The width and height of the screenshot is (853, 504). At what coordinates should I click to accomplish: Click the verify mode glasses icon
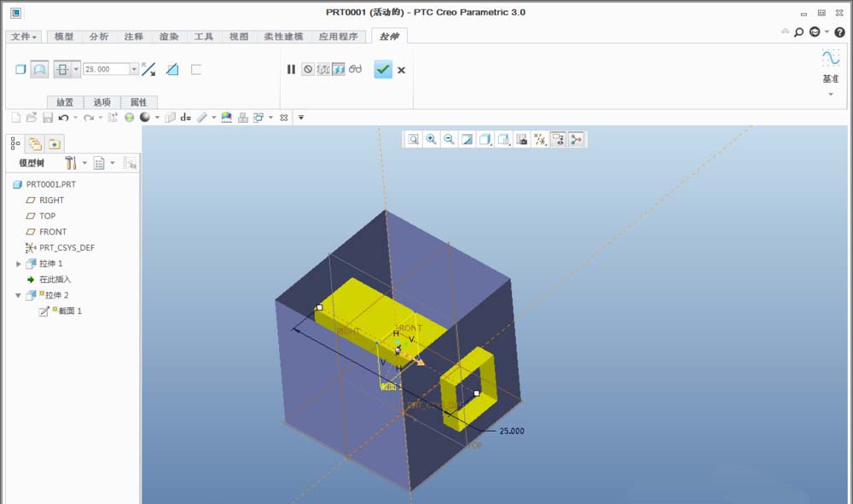[x=355, y=69]
